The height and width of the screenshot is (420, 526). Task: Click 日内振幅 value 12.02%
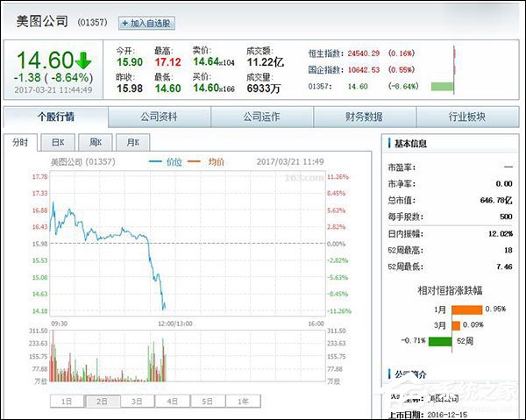pyautogui.click(x=501, y=233)
